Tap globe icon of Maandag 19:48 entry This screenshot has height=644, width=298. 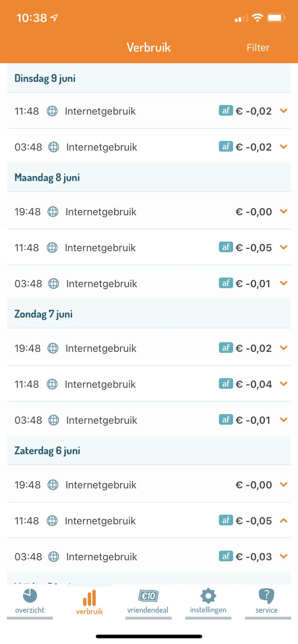[x=53, y=212]
